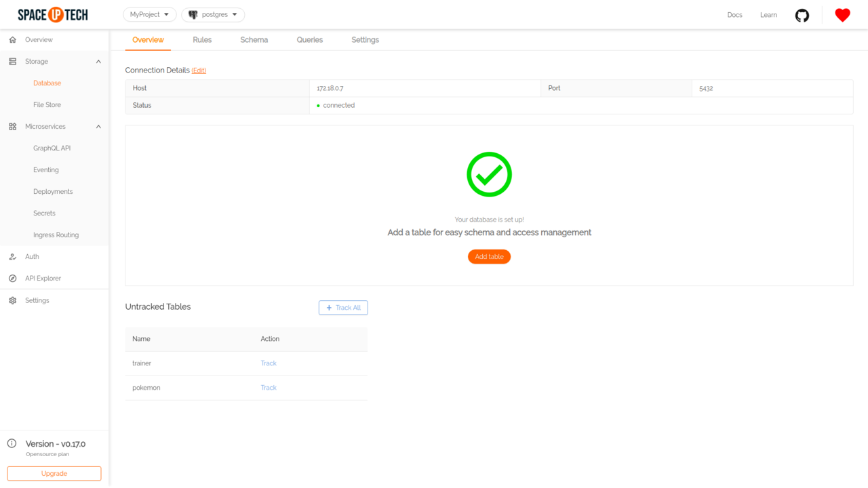Click the Settings gear icon in sidebar
Image resolution: width=868 pixels, height=488 pixels.
point(12,300)
